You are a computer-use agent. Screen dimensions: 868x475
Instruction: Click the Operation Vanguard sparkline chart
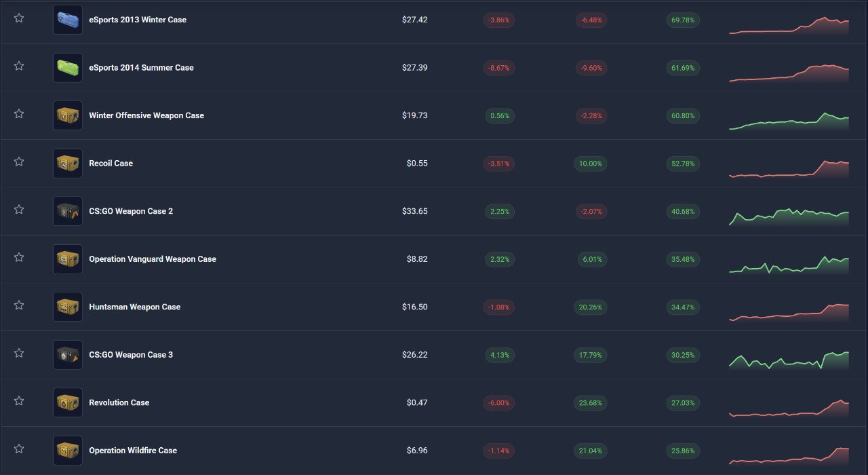click(789, 265)
